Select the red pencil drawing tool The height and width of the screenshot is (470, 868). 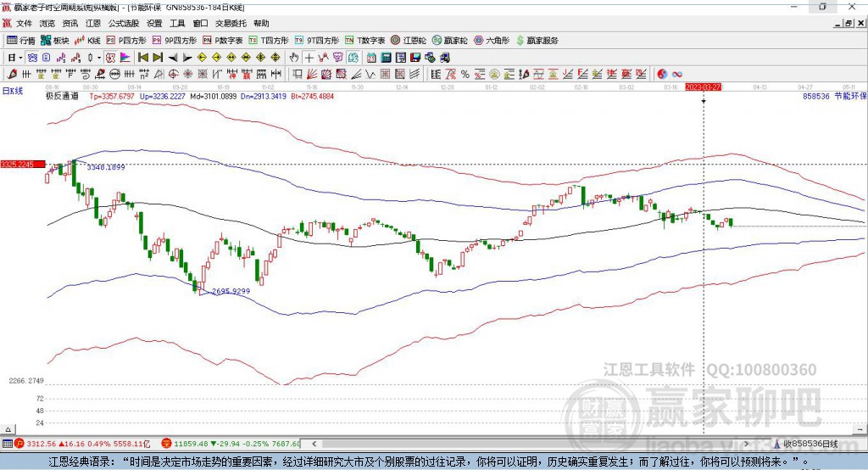(12, 74)
